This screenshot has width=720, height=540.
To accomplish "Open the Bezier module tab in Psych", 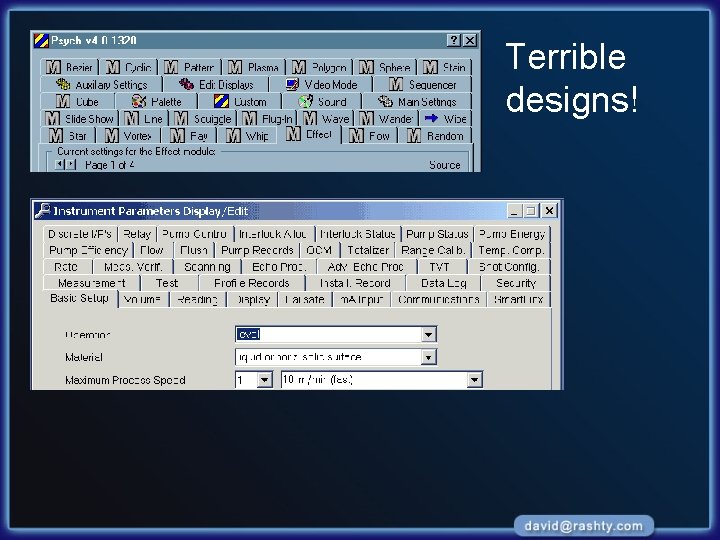I will pos(69,68).
